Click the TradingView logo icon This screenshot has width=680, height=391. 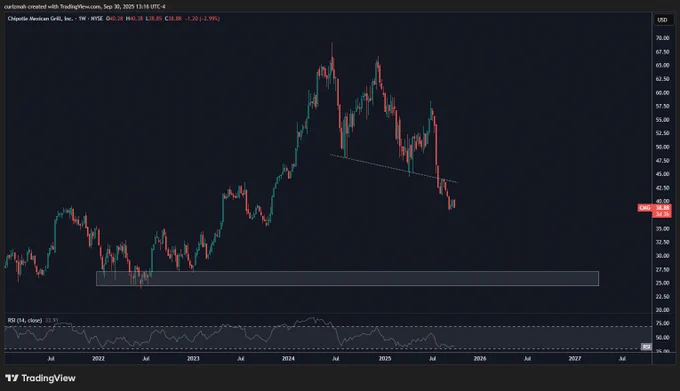click(x=12, y=378)
